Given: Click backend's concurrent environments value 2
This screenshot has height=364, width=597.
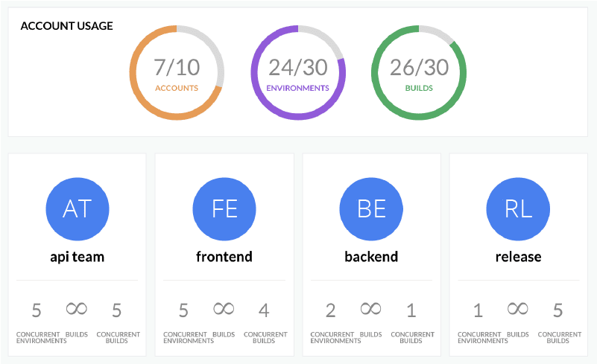Looking at the screenshot, I should point(330,310).
